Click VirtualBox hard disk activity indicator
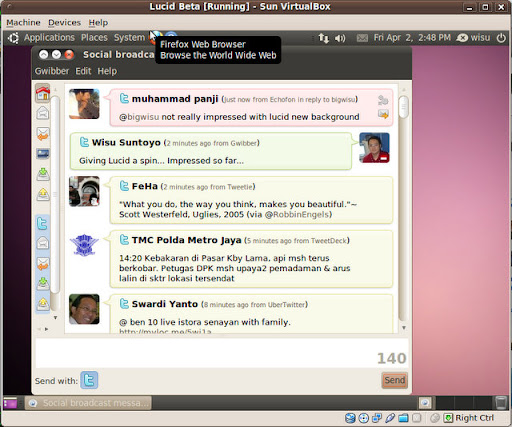This screenshot has height=427, width=512. click(350, 418)
